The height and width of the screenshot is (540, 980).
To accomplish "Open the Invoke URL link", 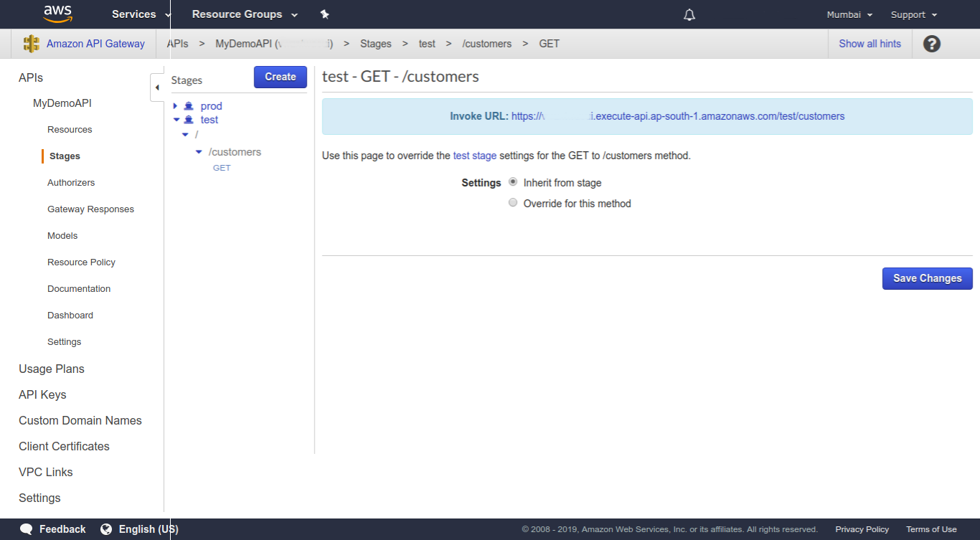I will pos(678,116).
